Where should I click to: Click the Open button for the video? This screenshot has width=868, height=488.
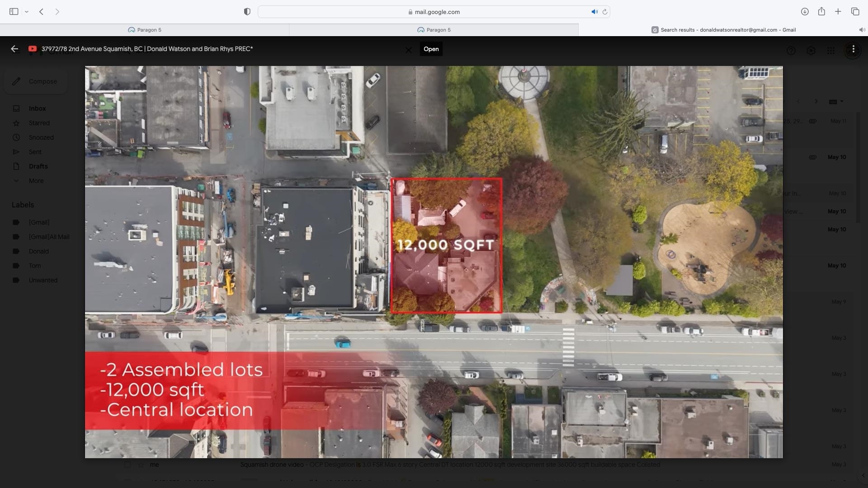pos(431,49)
